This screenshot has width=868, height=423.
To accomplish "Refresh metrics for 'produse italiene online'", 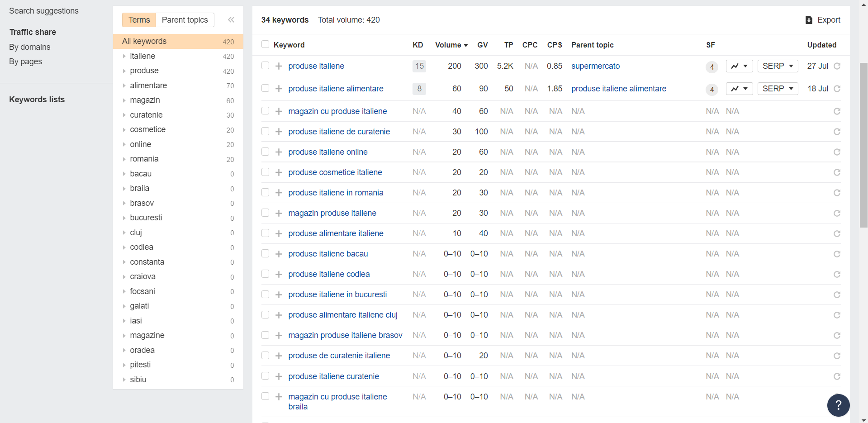I will pos(837,152).
